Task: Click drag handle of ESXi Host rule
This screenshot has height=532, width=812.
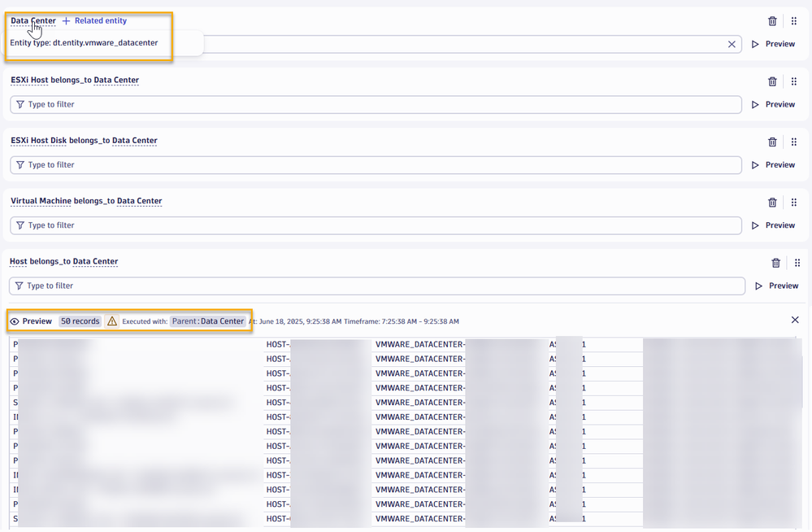Action: pyautogui.click(x=794, y=81)
